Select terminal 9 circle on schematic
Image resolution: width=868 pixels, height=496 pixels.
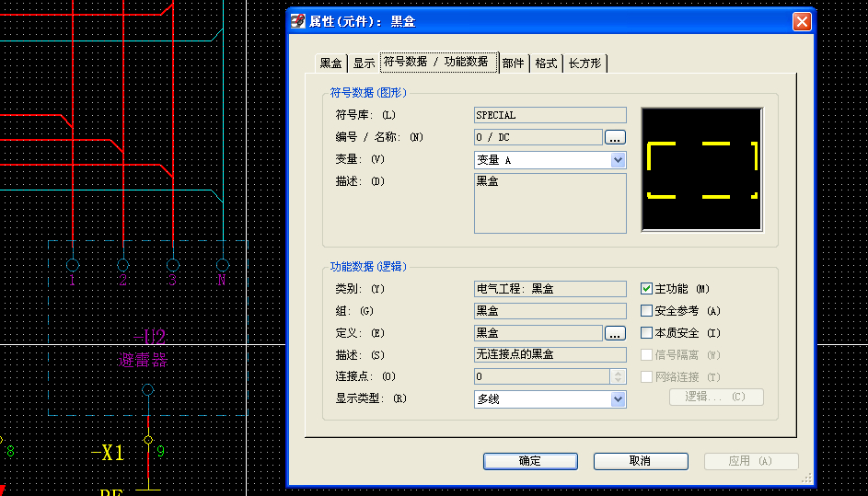point(148,440)
